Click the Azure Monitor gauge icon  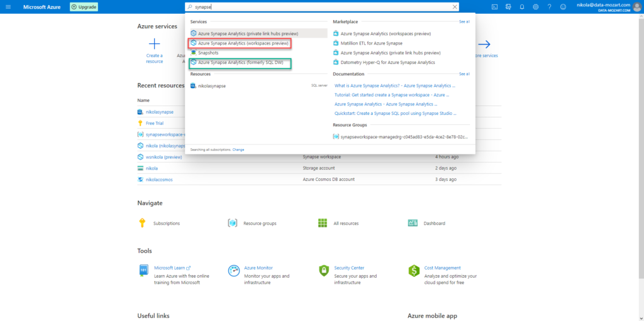[x=234, y=271]
